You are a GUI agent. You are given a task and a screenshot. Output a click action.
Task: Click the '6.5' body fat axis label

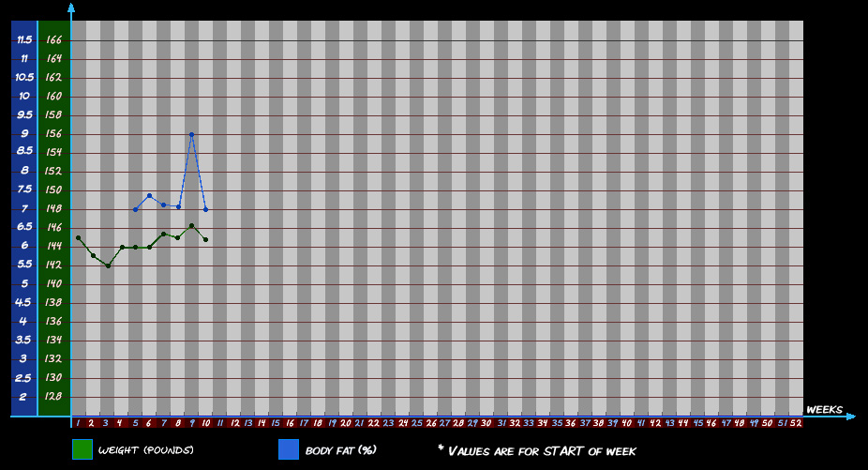pos(24,227)
